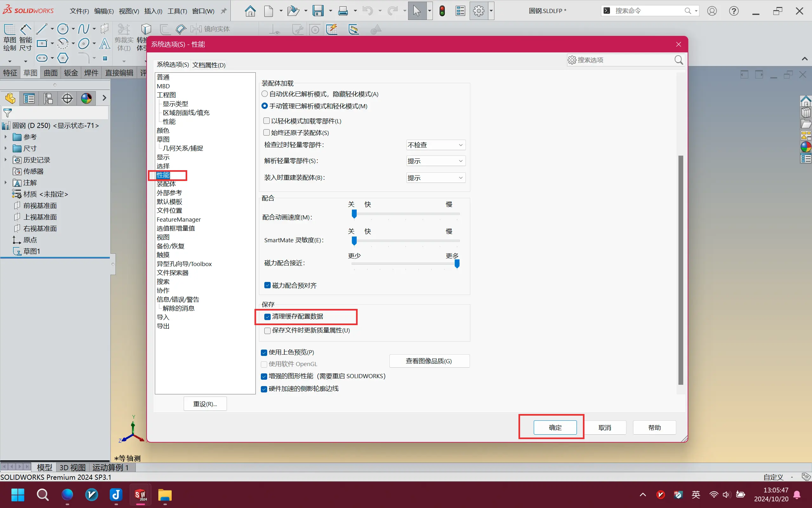This screenshot has width=812, height=508.
Task: Enable 以轻化模式加载零部件 checkbox
Action: [267, 121]
